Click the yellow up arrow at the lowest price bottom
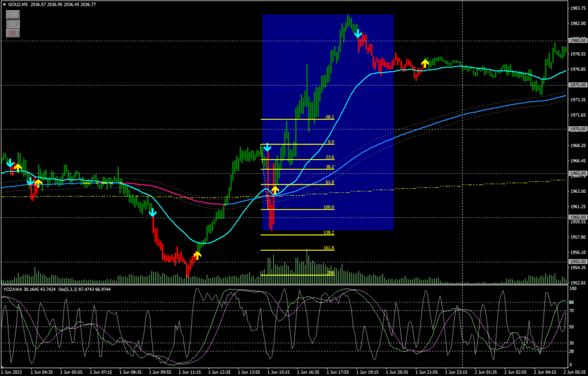588x376 pixels. point(198,255)
